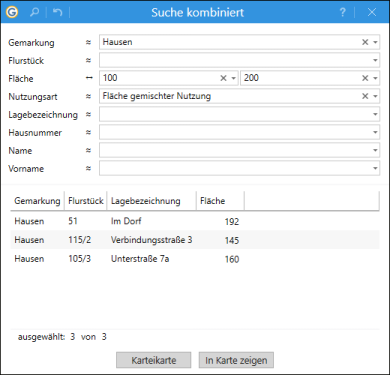
Task: Start search with the magnifier icon
Action: pyautogui.click(x=34, y=12)
